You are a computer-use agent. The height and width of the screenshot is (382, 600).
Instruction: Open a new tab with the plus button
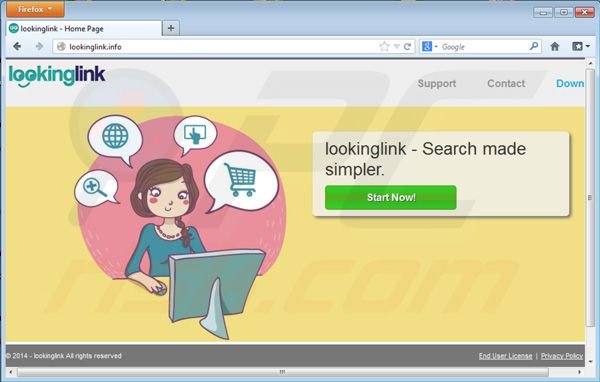[x=171, y=28]
